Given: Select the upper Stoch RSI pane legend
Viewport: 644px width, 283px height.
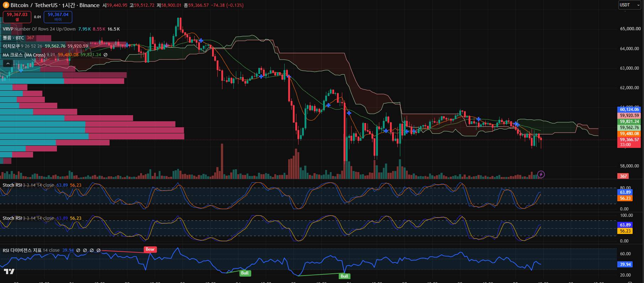Looking at the screenshot, I should click(x=12, y=185).
